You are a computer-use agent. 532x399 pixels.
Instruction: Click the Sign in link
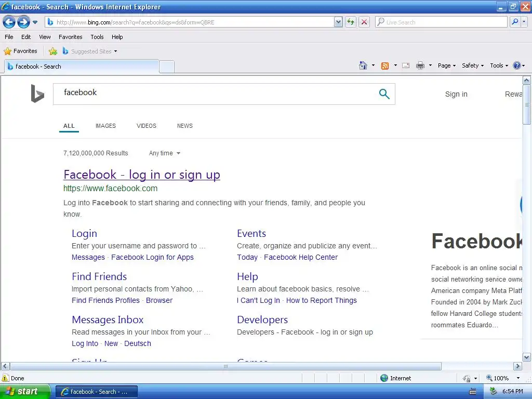[456, 94]
